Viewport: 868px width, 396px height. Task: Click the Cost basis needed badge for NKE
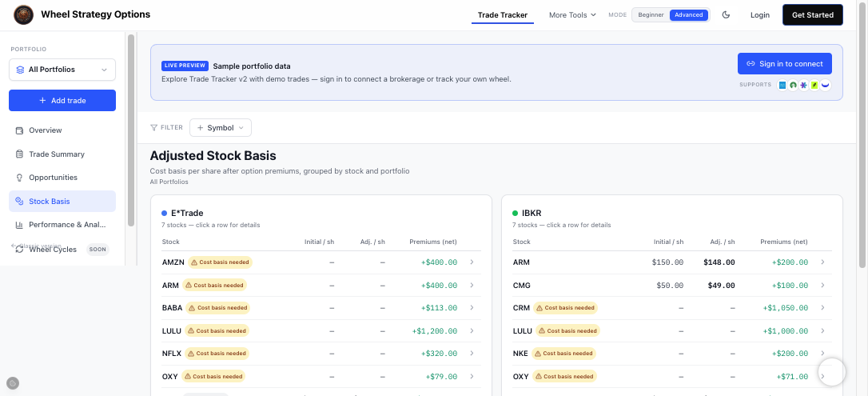click(x=563, y=354)
